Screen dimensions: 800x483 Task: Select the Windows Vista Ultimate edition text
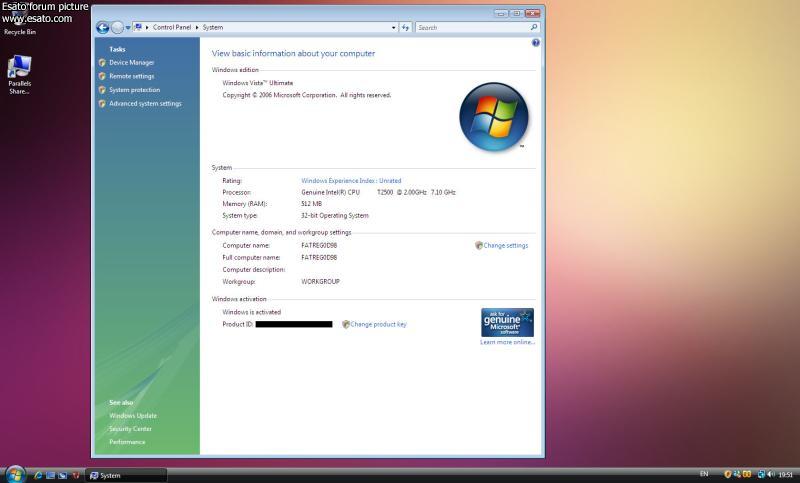[258, 83]
